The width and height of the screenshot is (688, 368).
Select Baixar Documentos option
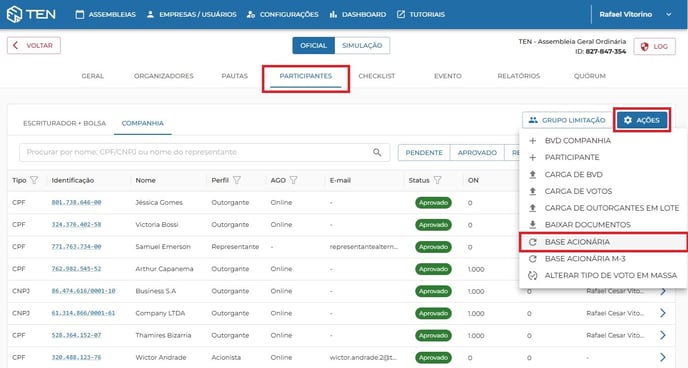tap(603, 225)
